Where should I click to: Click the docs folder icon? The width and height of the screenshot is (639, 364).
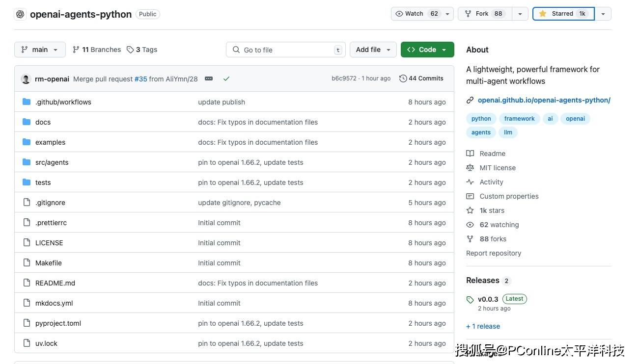click(27, 122)
